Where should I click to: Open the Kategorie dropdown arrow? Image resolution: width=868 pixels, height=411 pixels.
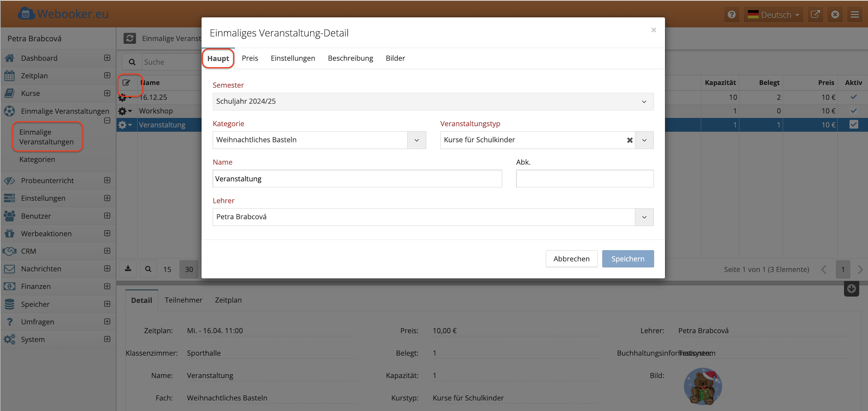pyautogui.click(x=417, y=140)
